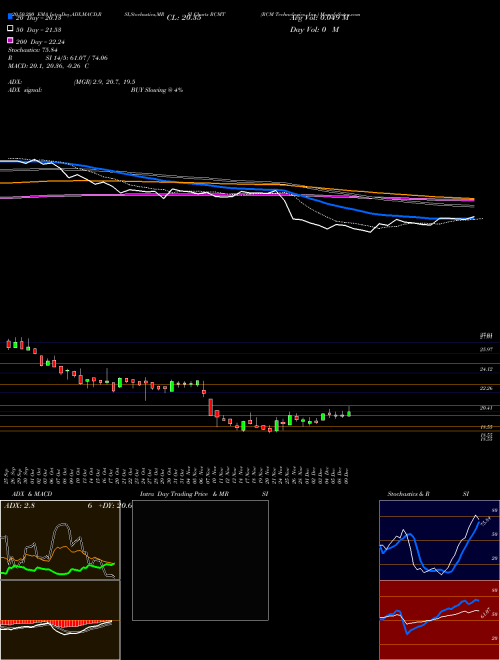Screen dimensions: 500x660
Task: Click the magenta 200 Day legend swatch
Action: pyautogui.click(x=10, y=41)
